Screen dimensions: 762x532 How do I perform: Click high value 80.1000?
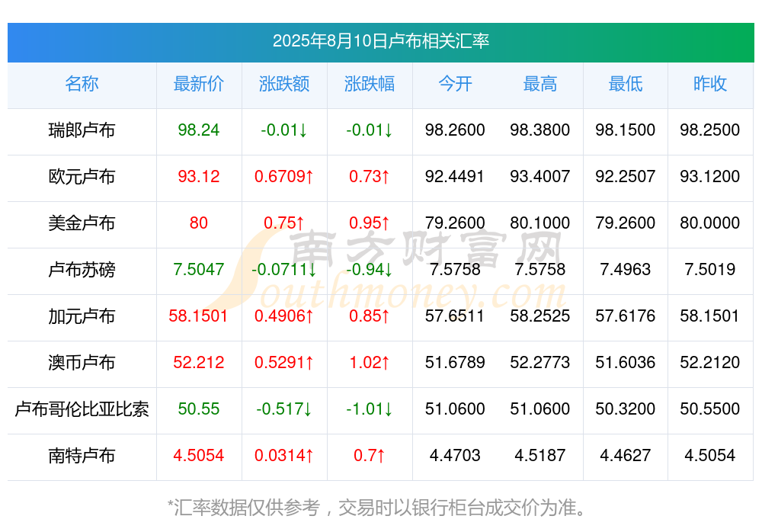(x=540, y=223)
